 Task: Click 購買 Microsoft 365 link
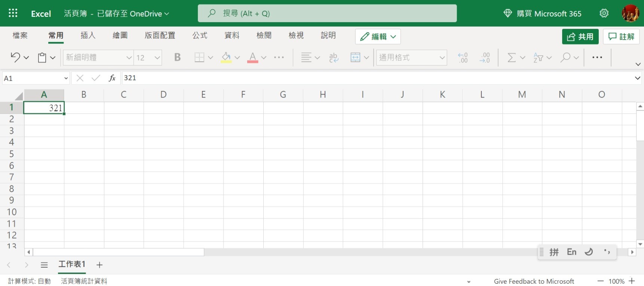542,13
